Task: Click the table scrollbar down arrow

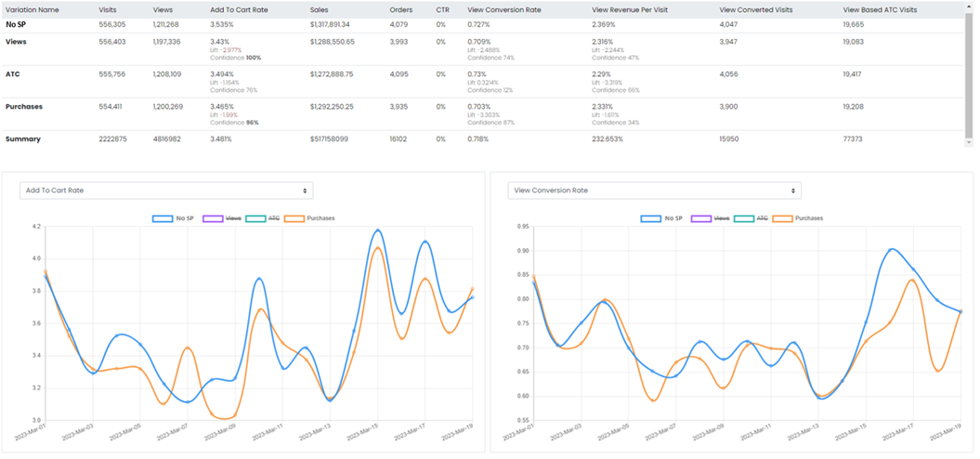Action: (970, 142)
